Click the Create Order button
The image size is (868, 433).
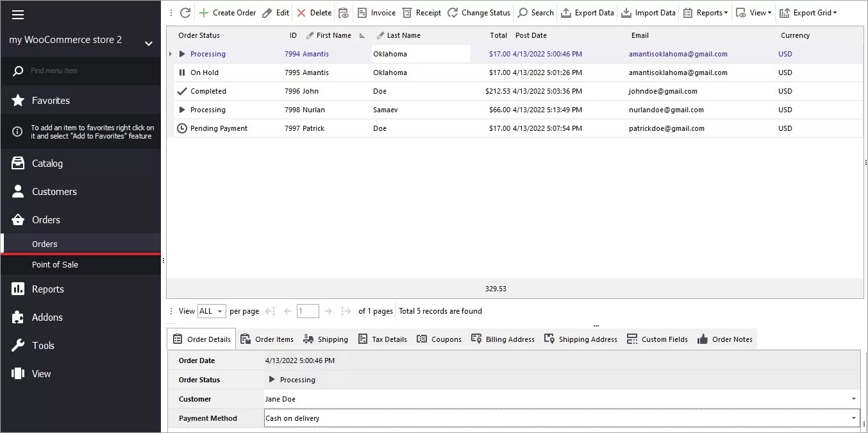point(228,12)
